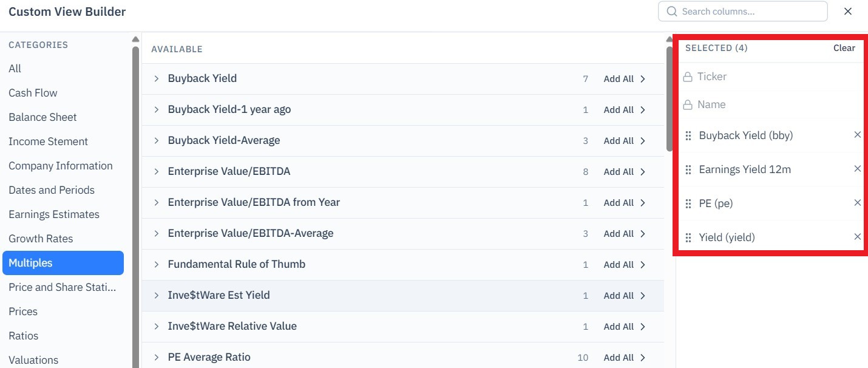Screen dimensions: 868x368
Task: Expand Fundamental Rule of Thumb group
Action: [156, 264]
